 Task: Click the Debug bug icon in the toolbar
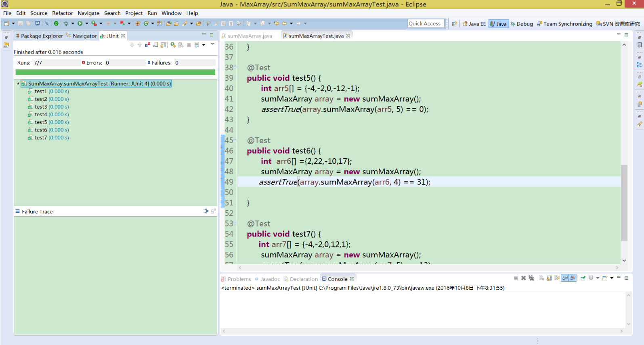[66, 23]
